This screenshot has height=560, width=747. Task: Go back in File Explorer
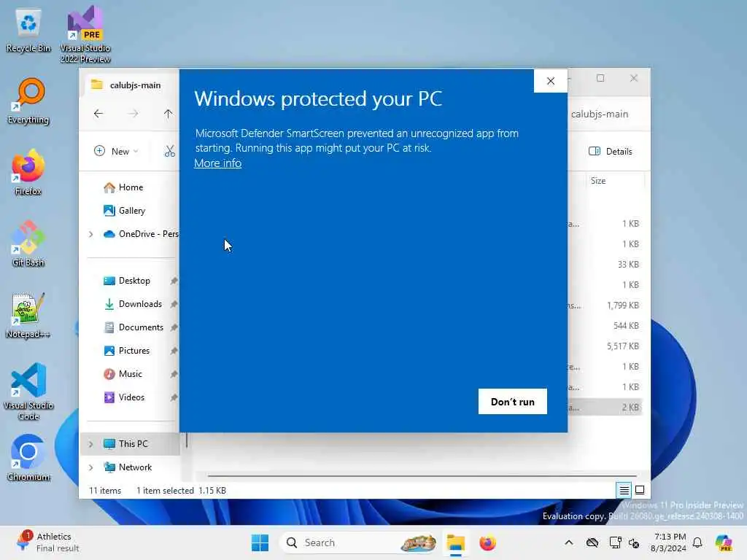click(x=98, y=114)
